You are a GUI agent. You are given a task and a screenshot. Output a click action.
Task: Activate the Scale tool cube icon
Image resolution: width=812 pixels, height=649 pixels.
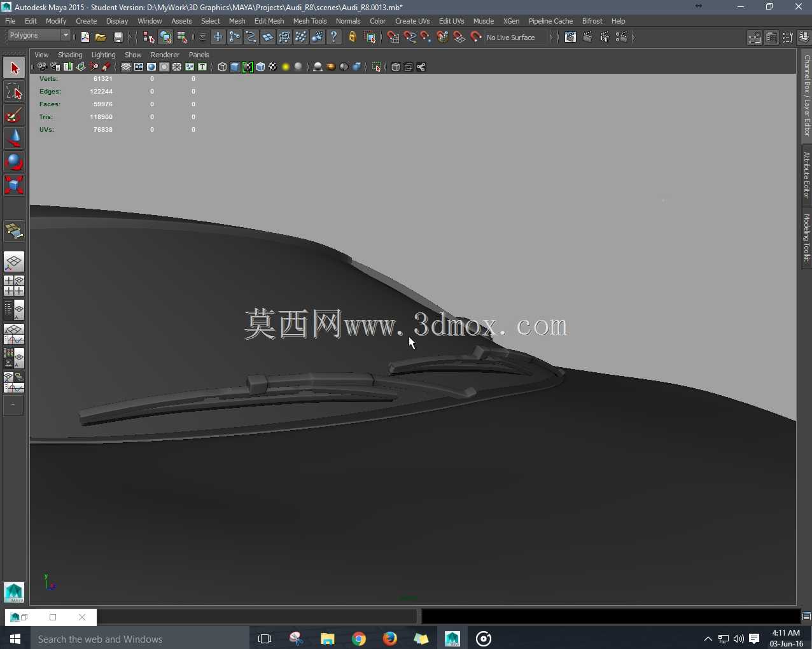[14, 185]
